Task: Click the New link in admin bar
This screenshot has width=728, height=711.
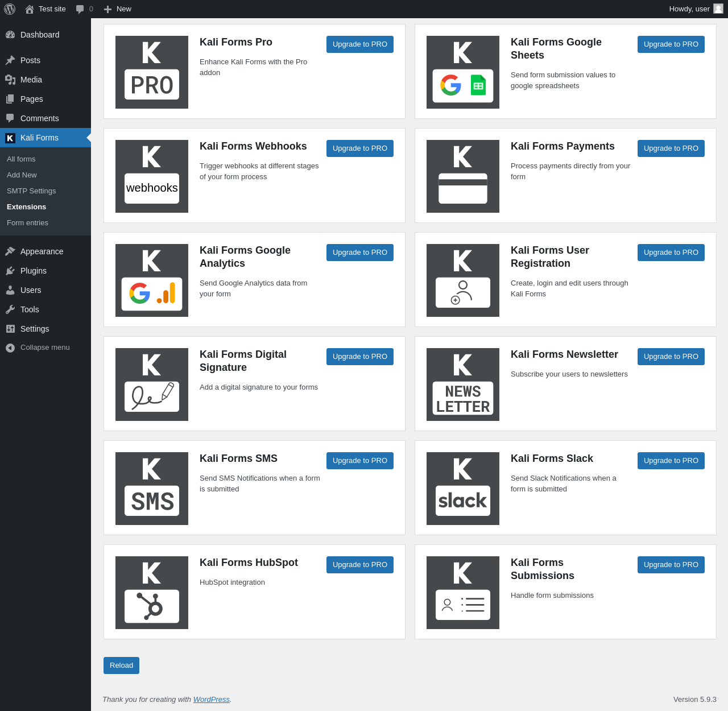Action: pos(118,9)
